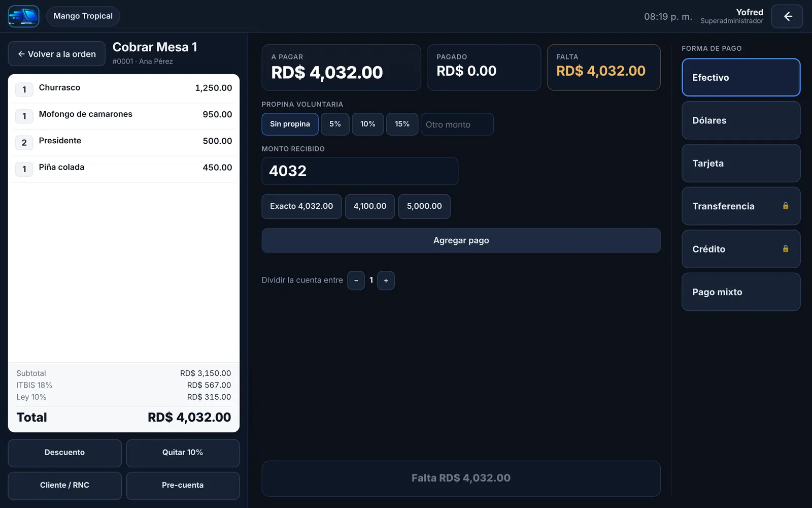Increase bill split with plus button

tap(386, 280)
